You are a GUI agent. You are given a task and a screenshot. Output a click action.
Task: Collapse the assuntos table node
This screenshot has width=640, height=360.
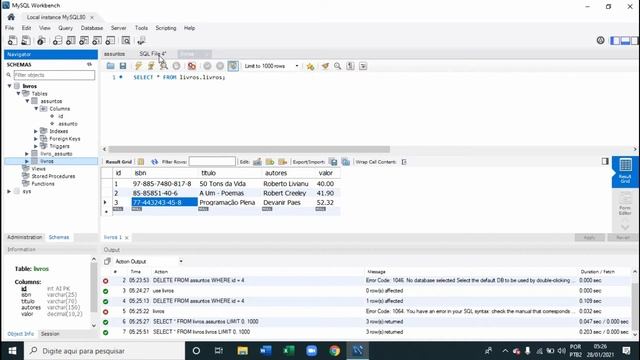(x=27, y=101)
